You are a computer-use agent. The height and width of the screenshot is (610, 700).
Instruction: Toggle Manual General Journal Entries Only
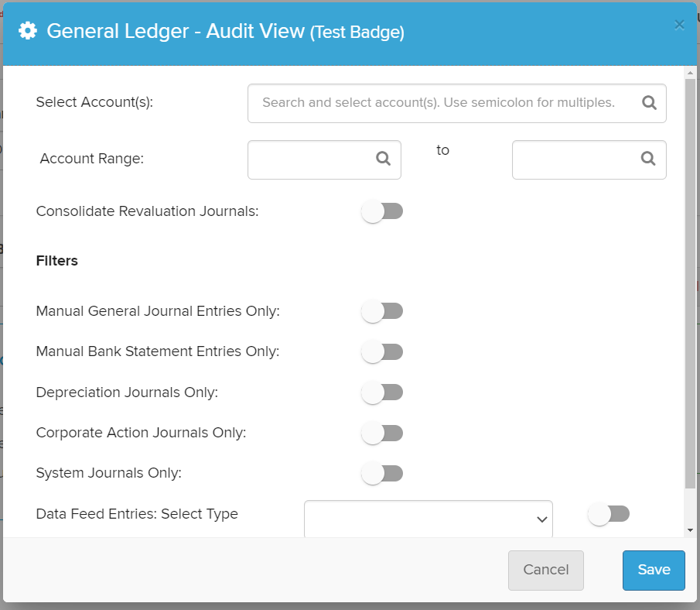coord(382,311)
